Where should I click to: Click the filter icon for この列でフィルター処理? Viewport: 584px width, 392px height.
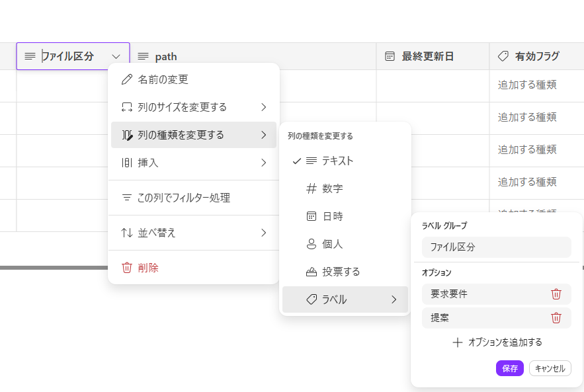pyautogui.click(x=126, y=198)
